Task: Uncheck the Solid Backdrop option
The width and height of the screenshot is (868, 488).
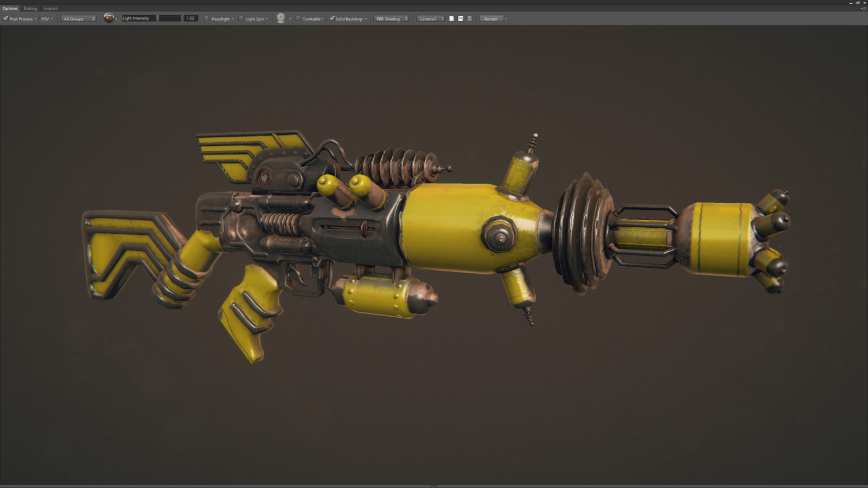Action: point(332,18)
